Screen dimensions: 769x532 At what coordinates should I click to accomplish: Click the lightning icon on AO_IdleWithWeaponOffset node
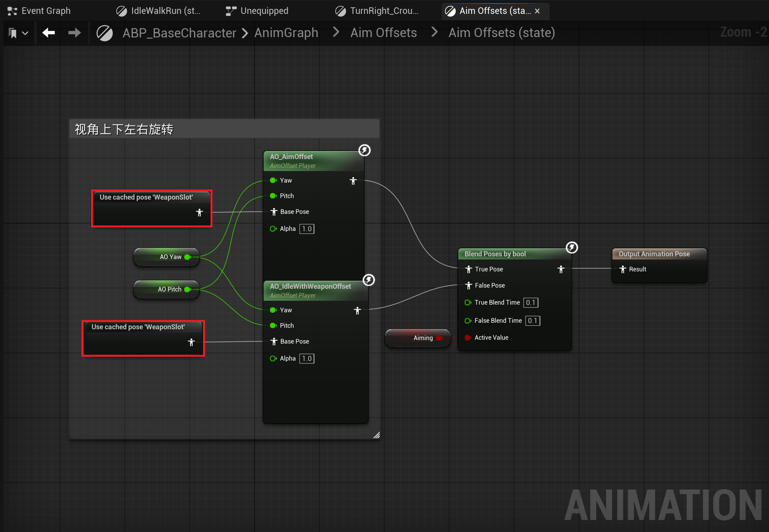coord(368,280)
